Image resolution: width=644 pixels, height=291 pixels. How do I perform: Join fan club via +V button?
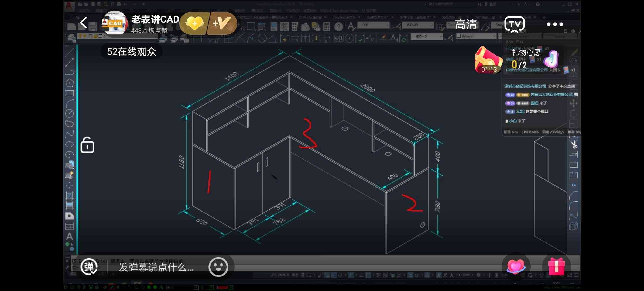pyautogui.click(x=222, y=23)
